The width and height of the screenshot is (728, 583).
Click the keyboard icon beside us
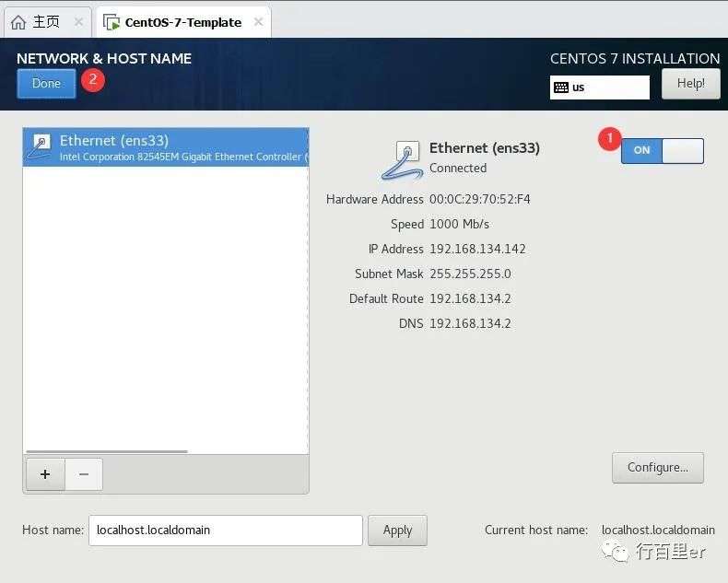click(x=561, y=87)
